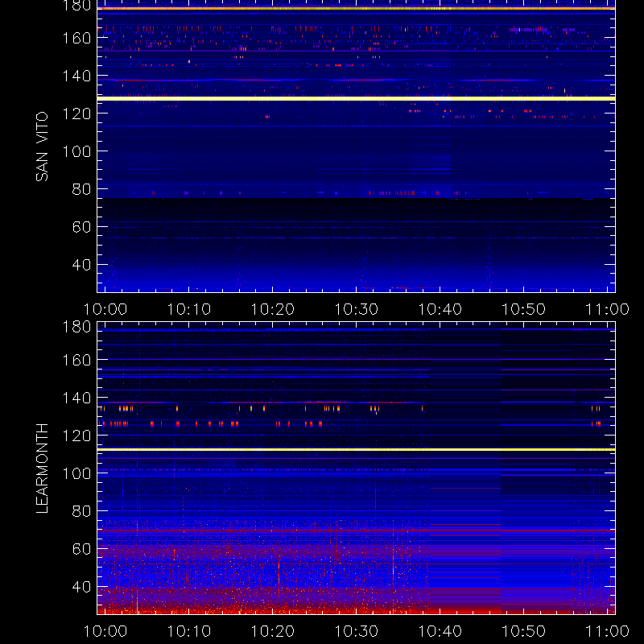Pick the 180 tick label on Learmonth plot
644x644 pixels.
pos(76,327)
